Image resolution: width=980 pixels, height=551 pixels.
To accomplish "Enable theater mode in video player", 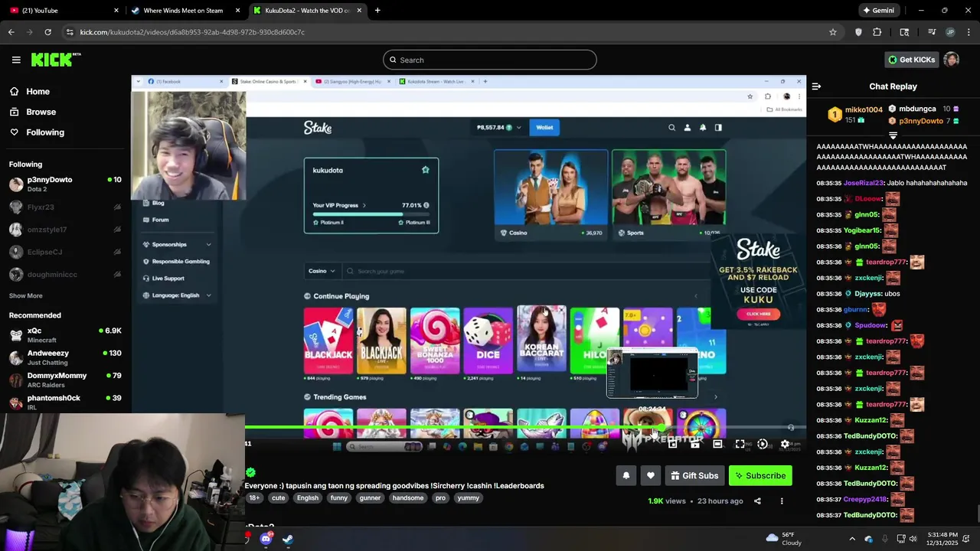I will click(717, 444).
